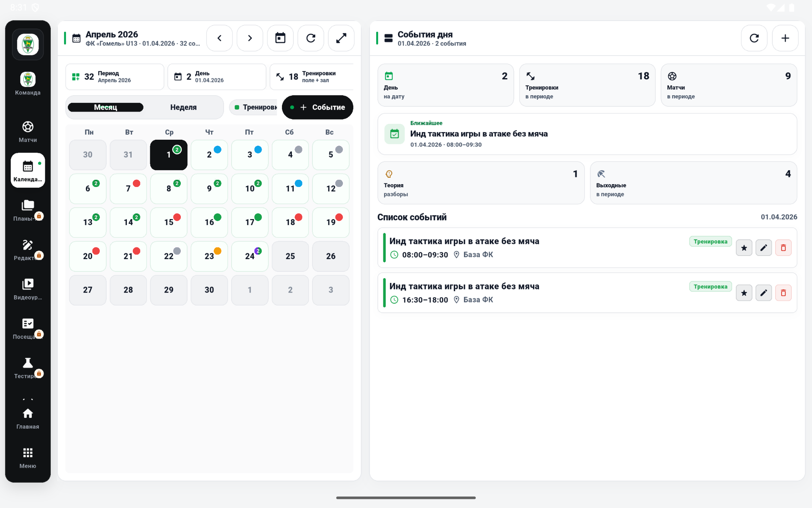
Task: Open the Команда section in sidebar
Action: (28, 84)
